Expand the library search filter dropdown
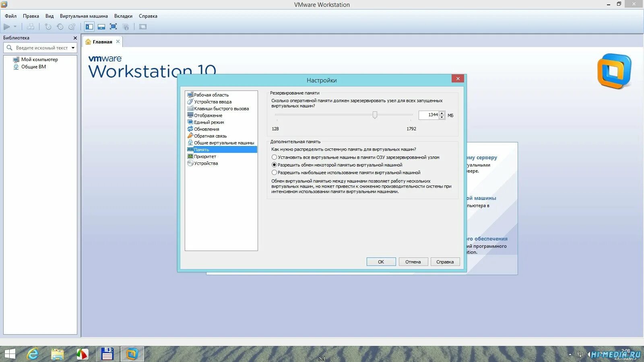 73,48
